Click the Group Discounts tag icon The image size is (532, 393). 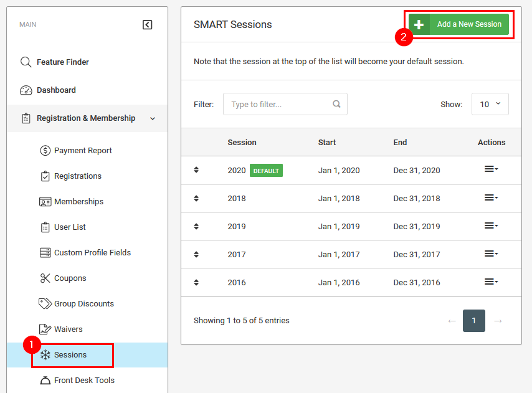(x=45, y=303)
